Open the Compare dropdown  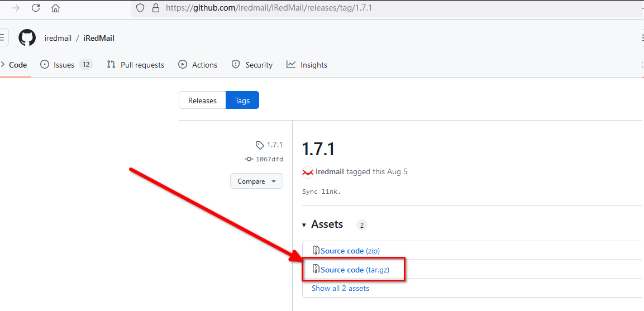click(257, 181)
